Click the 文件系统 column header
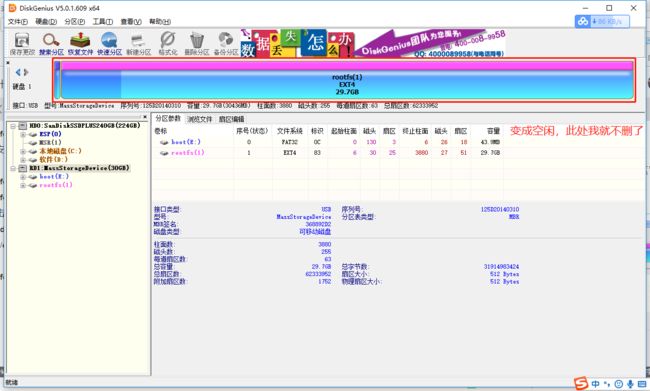This screenshot has width=650, height=391. [x=290, y=131]
